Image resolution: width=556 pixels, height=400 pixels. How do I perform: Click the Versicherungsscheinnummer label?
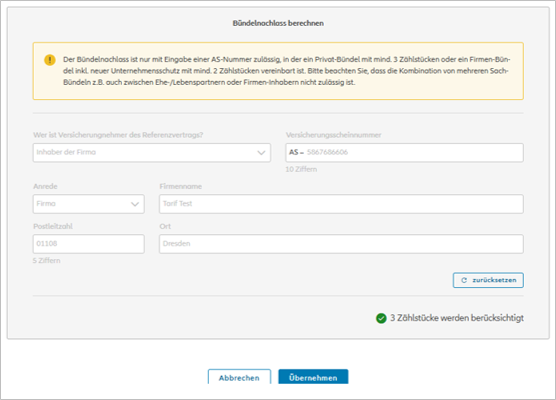(x=333, y=135)
